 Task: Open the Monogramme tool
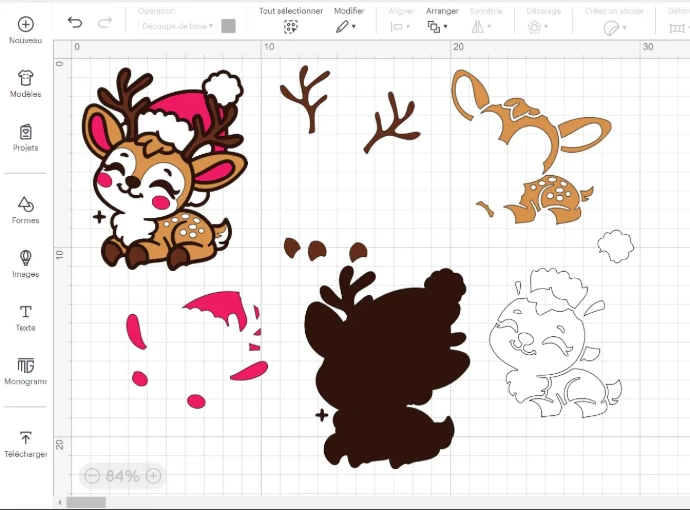coord(25,366)
